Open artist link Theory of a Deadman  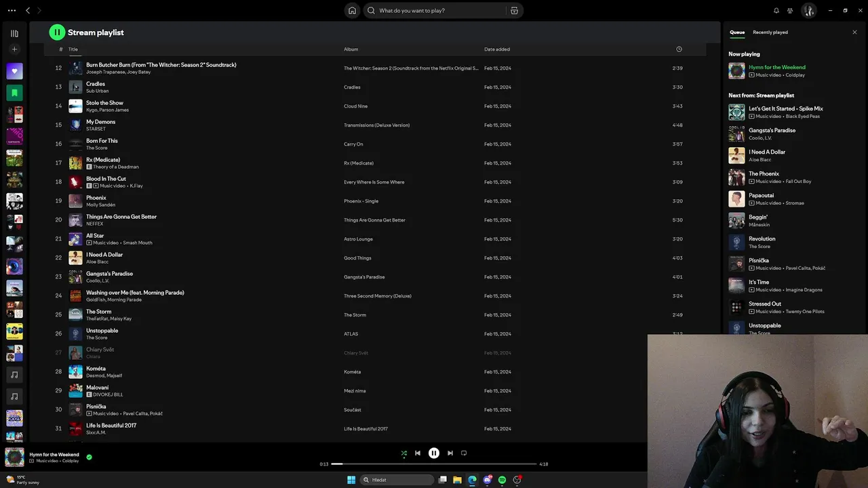(x=115, y=167)
